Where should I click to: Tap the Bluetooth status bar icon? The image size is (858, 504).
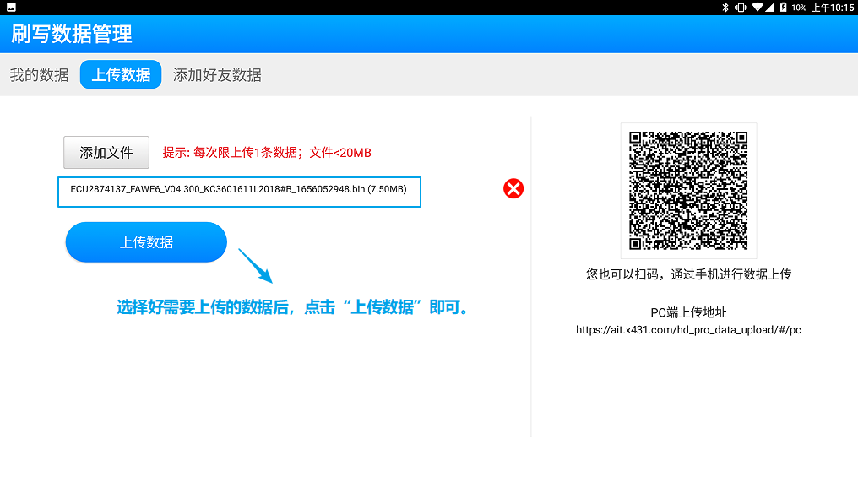coord(725,7)
